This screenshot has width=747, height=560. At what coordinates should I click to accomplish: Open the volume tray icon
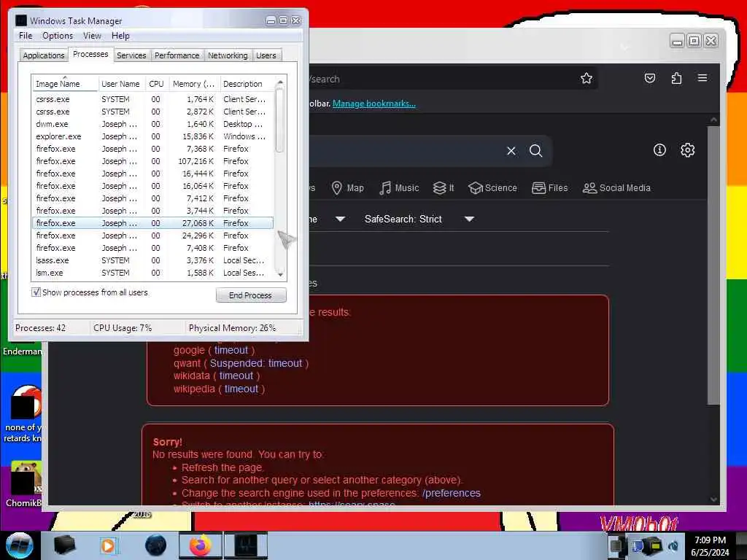pos(673,545)
